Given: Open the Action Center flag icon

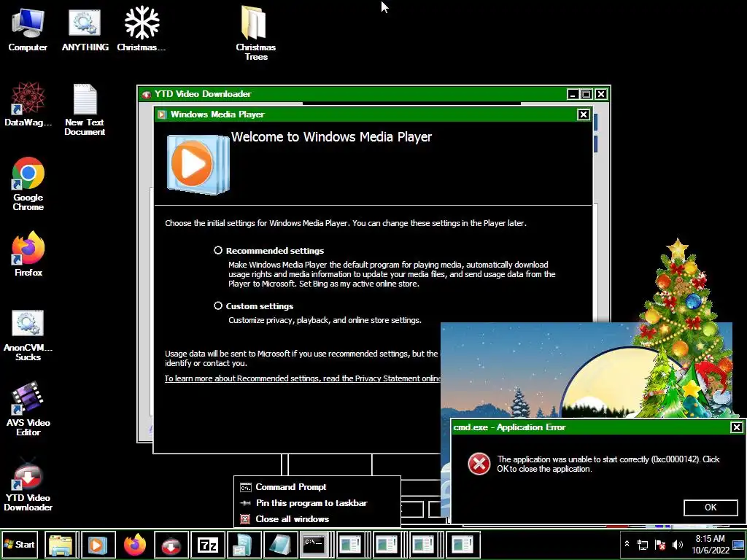Looking at the screenshot, I should pos(660,545).
